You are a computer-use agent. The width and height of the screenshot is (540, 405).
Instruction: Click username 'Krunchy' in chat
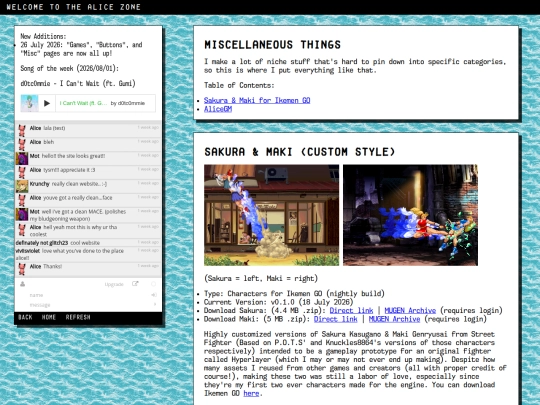pos(40,184)
